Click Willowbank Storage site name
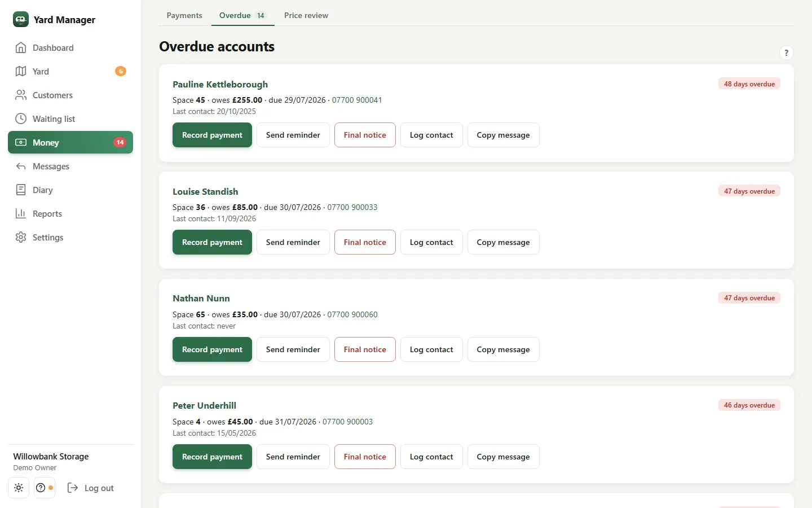812x508 pixels. [51, 456]
